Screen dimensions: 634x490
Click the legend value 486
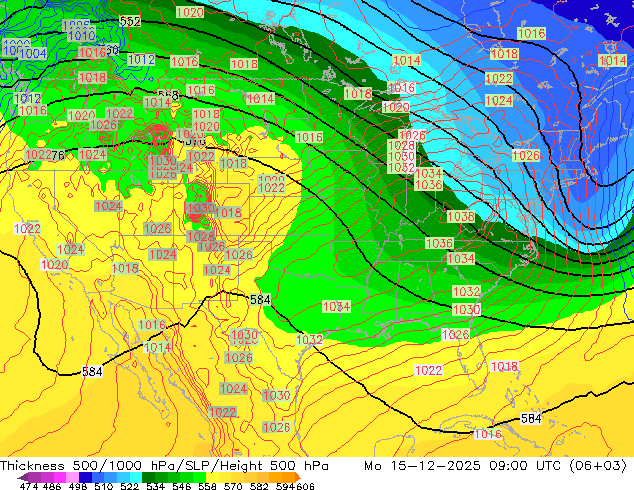(52, 486)
